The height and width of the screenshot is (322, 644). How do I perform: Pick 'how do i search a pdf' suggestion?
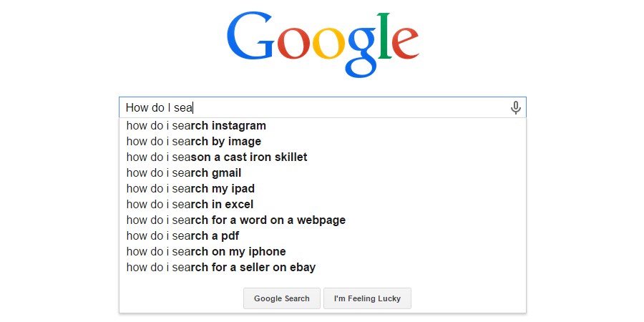pos(323,236)
